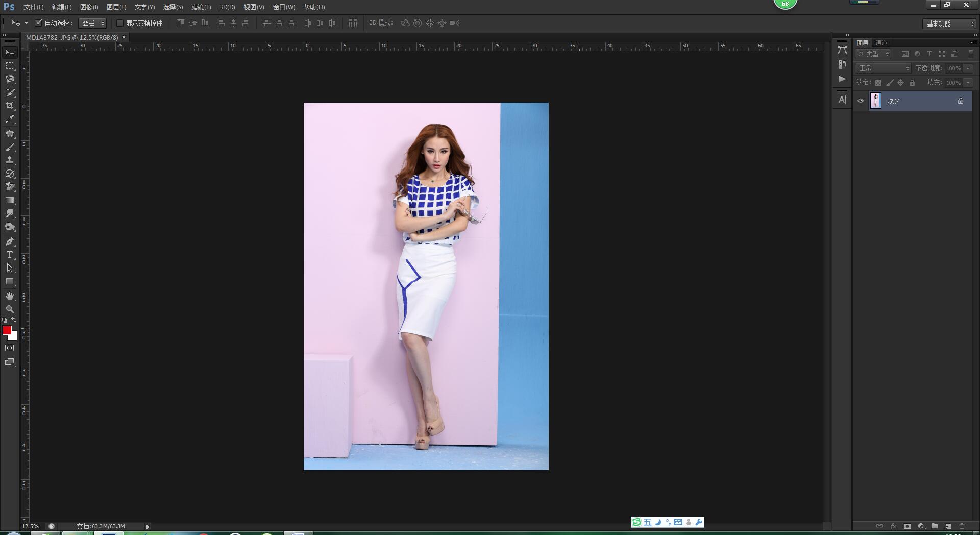This screenshot has height=535, width=980.
Task: Open the 填充 fill slider arrow
Action: point(968,83)
